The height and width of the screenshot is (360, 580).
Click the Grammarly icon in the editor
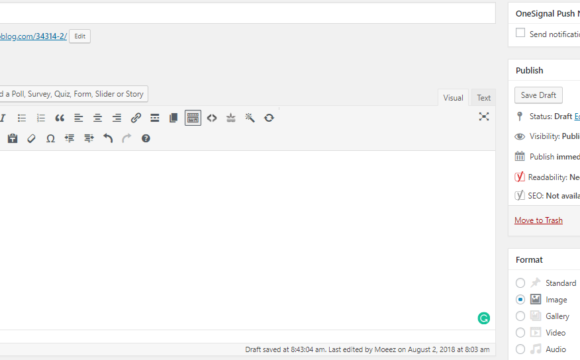tap(484, 318)
